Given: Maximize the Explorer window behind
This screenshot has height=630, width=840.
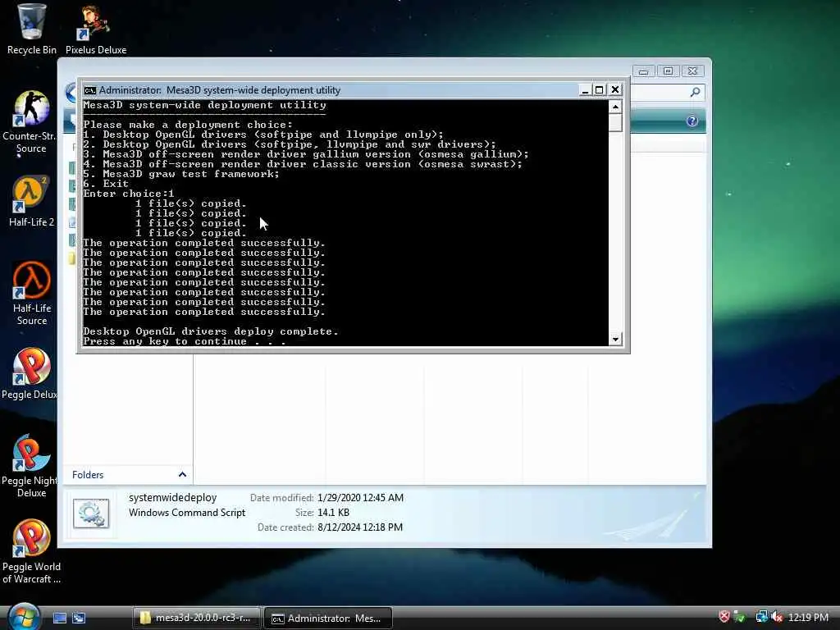Looking at the screenshot, I should pyautogui.click(x=668, y=71).
